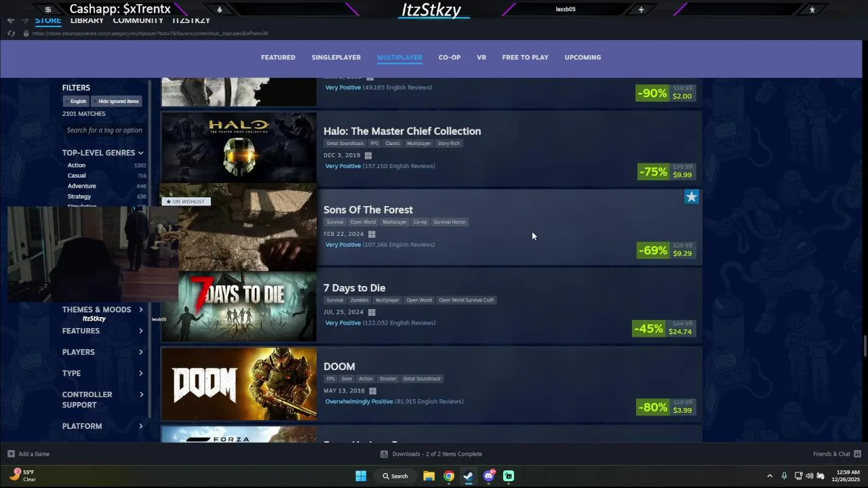Open the VR tab
Viewport: 868px width, 488px height.
click(x=481, y=58)
